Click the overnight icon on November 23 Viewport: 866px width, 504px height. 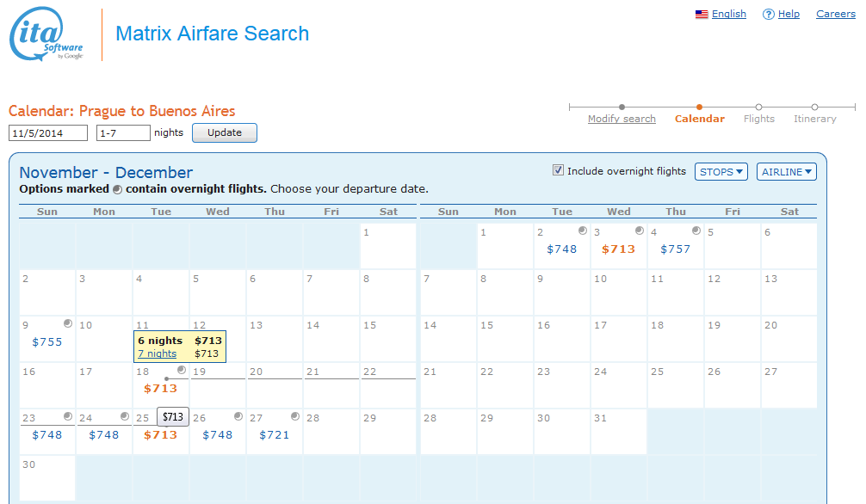[x=67, y=416]
